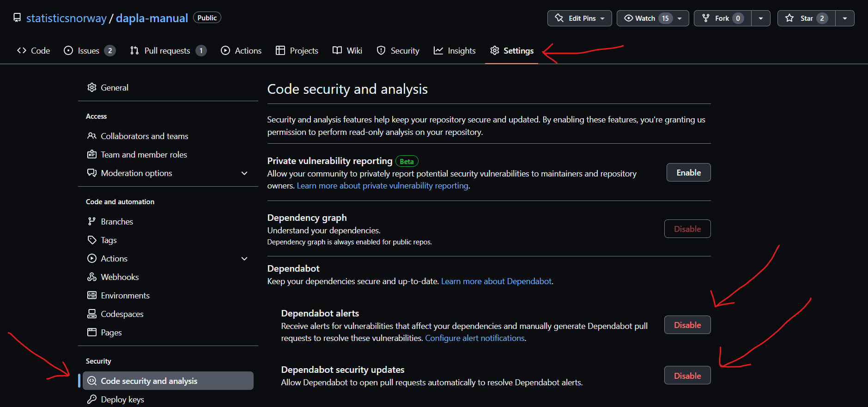Click the Environments server icon
Image resolution: width=868 pixels, height=407 pixels.
(92, 295)
